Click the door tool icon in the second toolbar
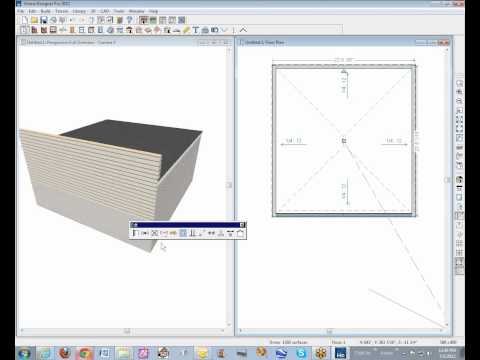Viewport: 480px width, 360px height. point(72,30)
